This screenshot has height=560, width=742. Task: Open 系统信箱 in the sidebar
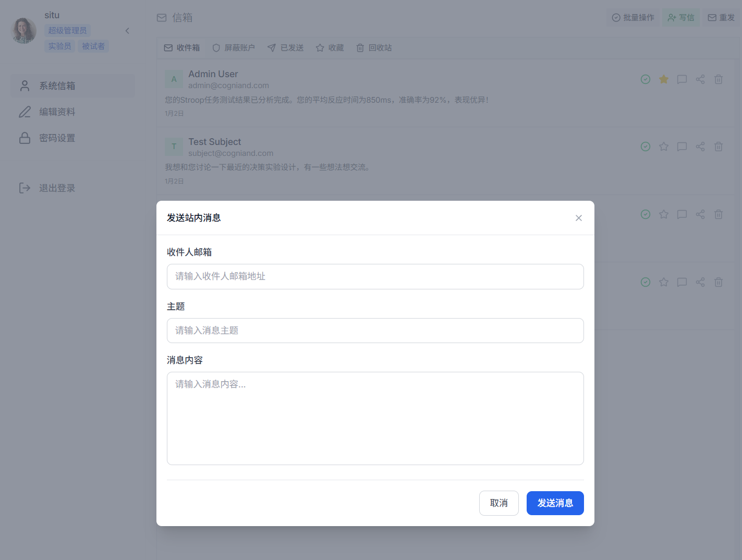click(x=73, y=86)
